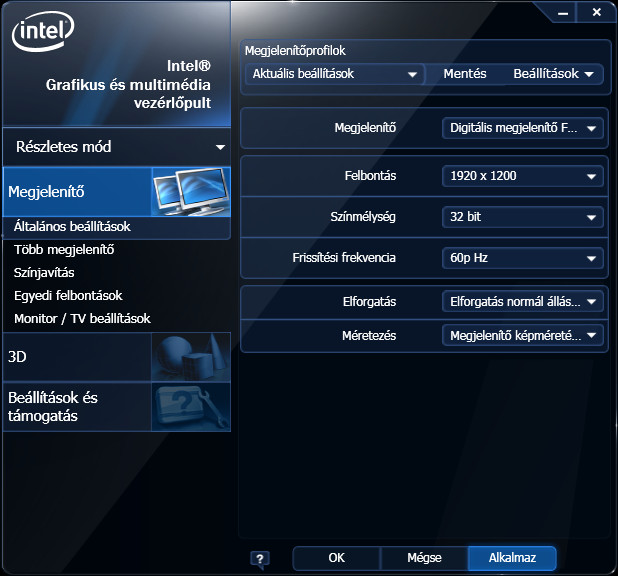The width and height of the screenshot is (618, 576).
Task: Open Színjavítás settings
Action: click(44, 273)
